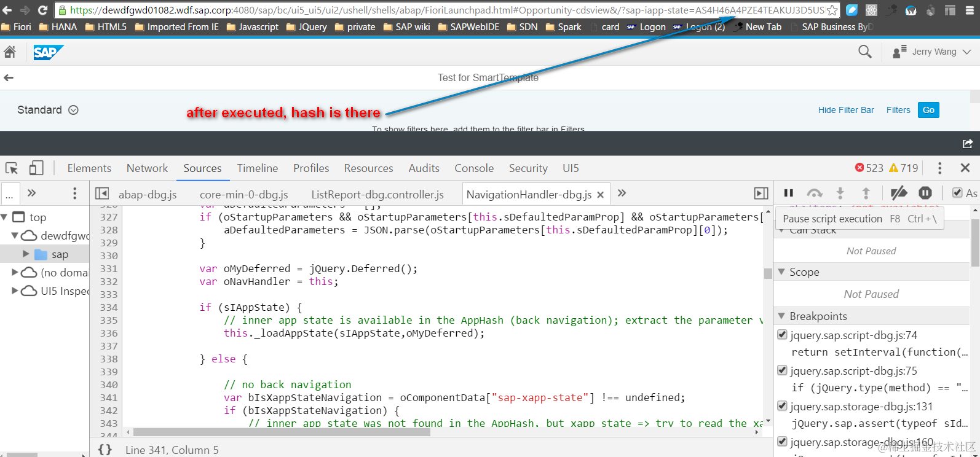The width and height of the screenshot is (980, 457).
Task: Open the Filters link
Action: (x=898, y=110)
